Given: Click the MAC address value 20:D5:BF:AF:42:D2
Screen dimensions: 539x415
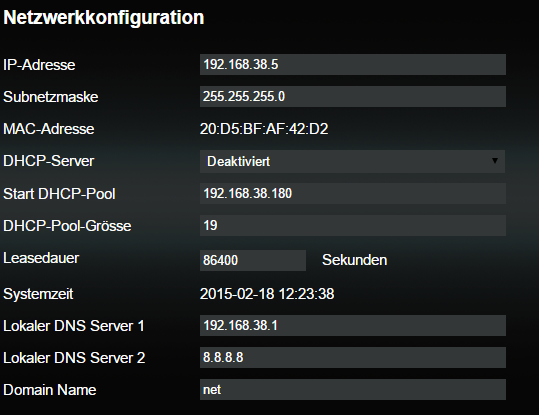Looking at the screenshot, I should pos(264,129).
